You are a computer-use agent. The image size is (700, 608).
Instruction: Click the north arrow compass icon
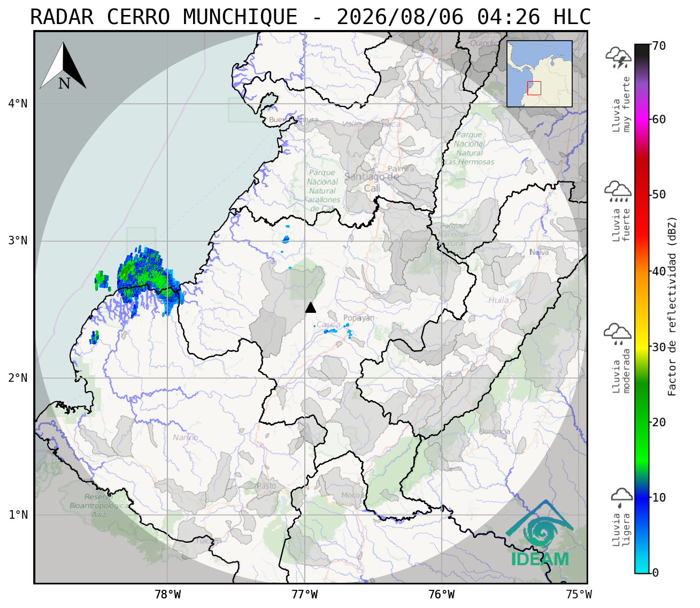[63, 66]
